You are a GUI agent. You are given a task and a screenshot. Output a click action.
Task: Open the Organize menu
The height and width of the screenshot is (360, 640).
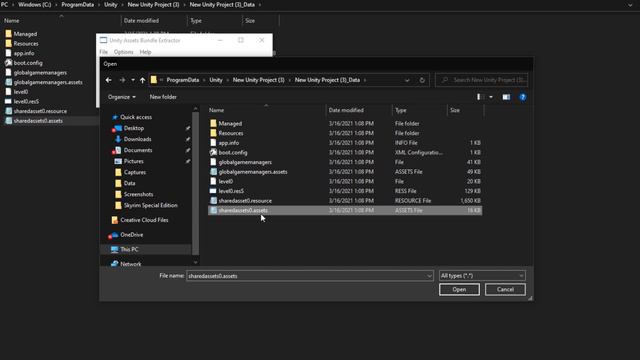tap(122, 97)
